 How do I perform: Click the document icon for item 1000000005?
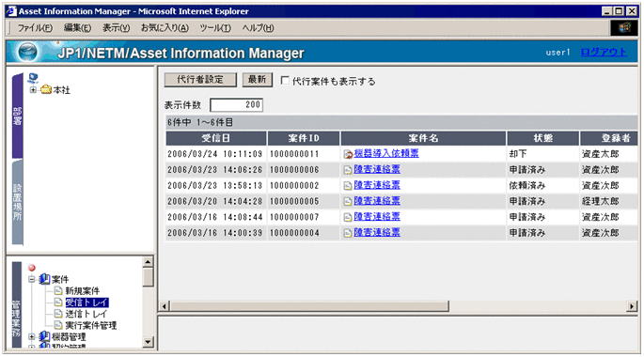click(x=348, y=201)
